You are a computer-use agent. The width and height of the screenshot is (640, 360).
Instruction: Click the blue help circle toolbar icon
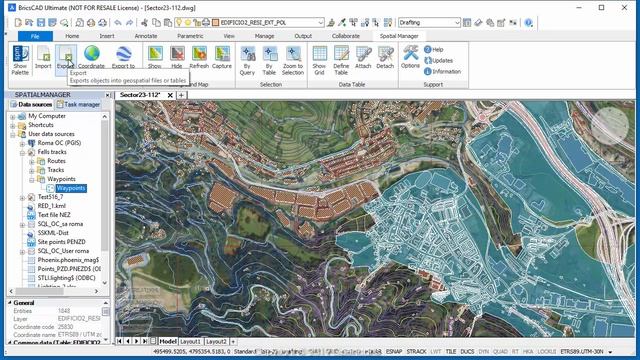point(529,22)
